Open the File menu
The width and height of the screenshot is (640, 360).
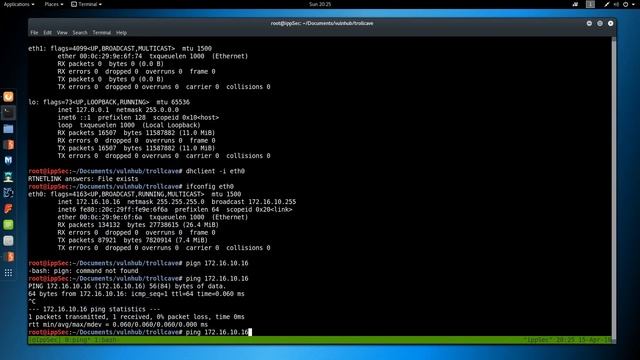[x=34, y=33]
